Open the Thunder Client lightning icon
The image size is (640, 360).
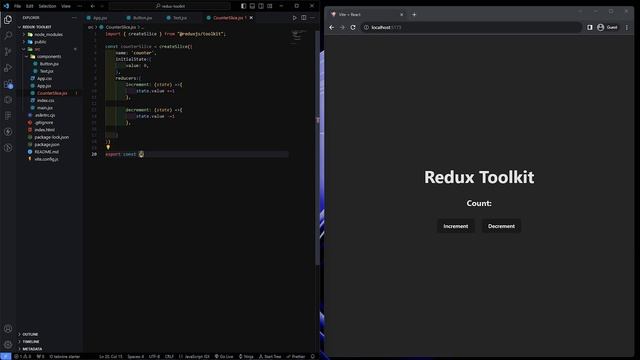(8, 132)
